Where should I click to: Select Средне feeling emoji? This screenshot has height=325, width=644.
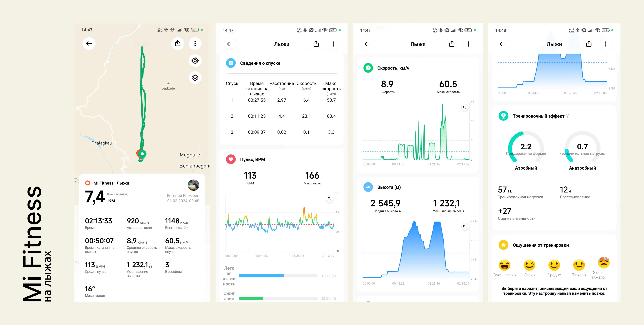click(x=554, y=265)
